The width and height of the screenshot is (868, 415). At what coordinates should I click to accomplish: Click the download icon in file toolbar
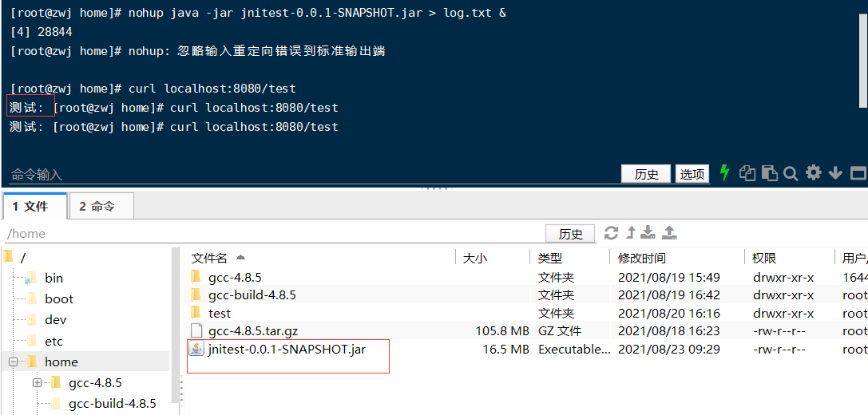pyautogui.click(x=648, y=232)
